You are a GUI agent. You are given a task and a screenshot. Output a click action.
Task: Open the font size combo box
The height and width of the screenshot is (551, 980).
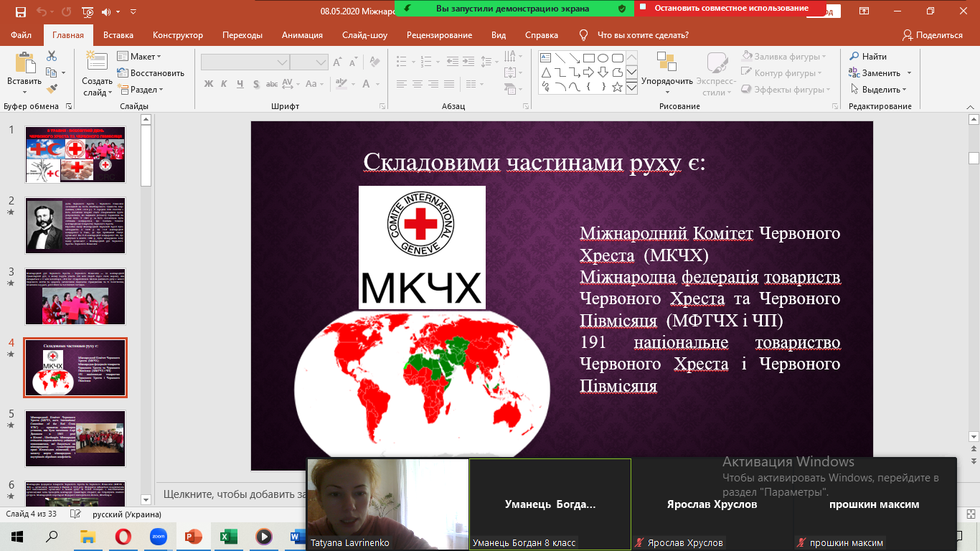[309, 62]
